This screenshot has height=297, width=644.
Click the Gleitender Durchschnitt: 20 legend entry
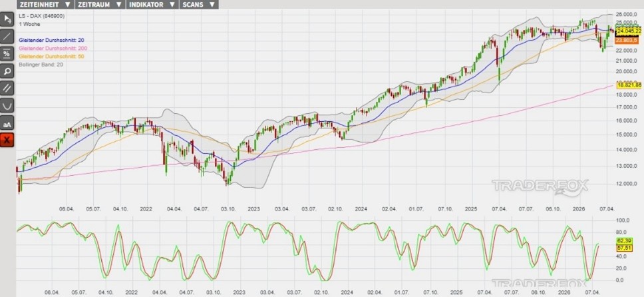[52, 41]
